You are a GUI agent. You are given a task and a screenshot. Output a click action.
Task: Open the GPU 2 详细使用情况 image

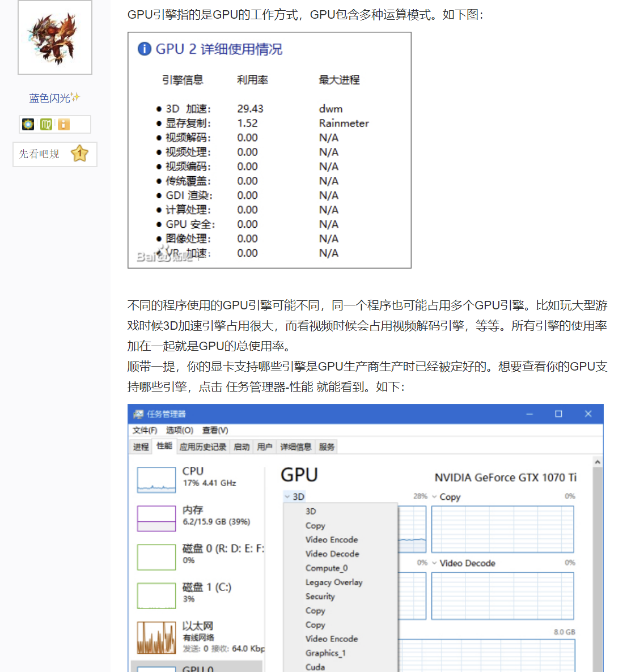pos(269,150)
